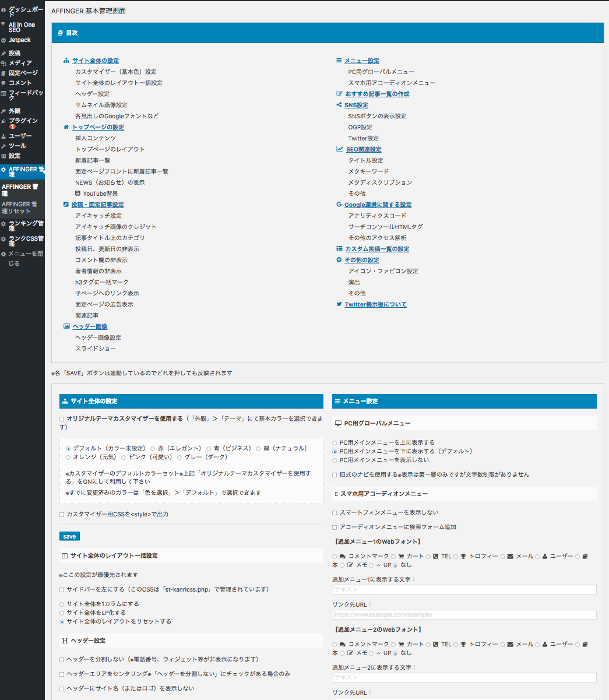Select PC用メインメニューを上に表示する radio
Screen dimensions: 609x700
(335, 443)
